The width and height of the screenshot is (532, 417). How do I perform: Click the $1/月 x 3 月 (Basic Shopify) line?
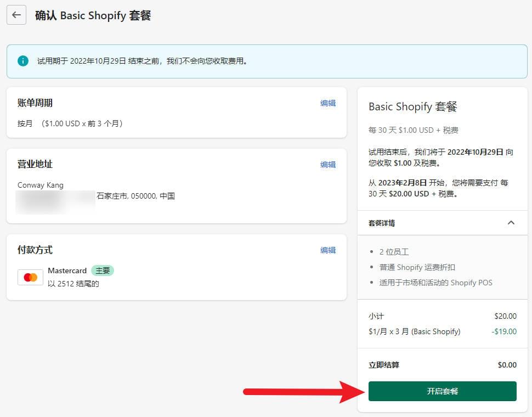[x=414, y=331]
